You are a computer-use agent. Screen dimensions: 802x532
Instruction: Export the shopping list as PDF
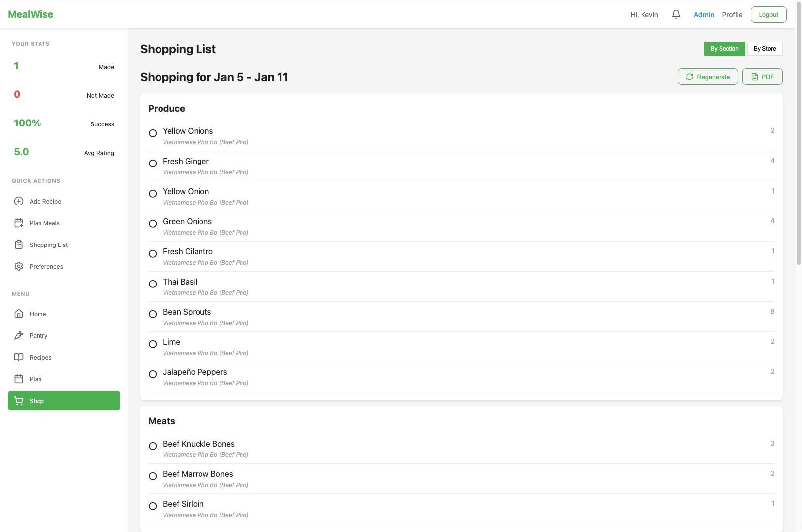tap(762, 77)
